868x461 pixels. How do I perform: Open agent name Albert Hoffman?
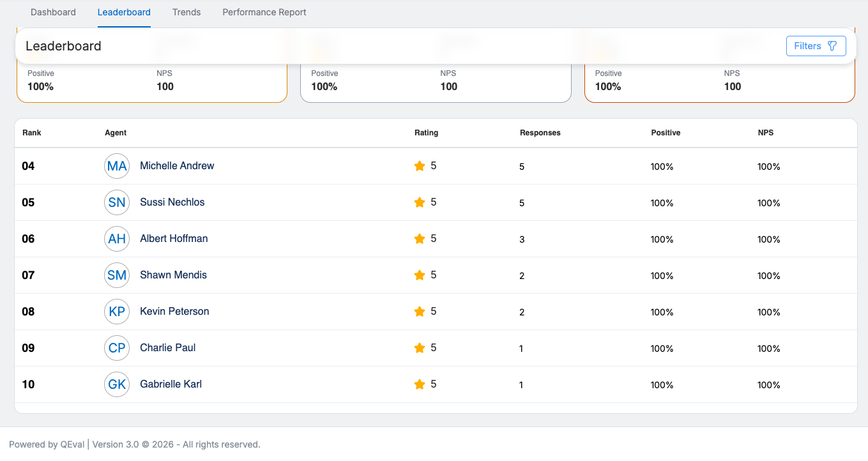(x=174, y=239)
